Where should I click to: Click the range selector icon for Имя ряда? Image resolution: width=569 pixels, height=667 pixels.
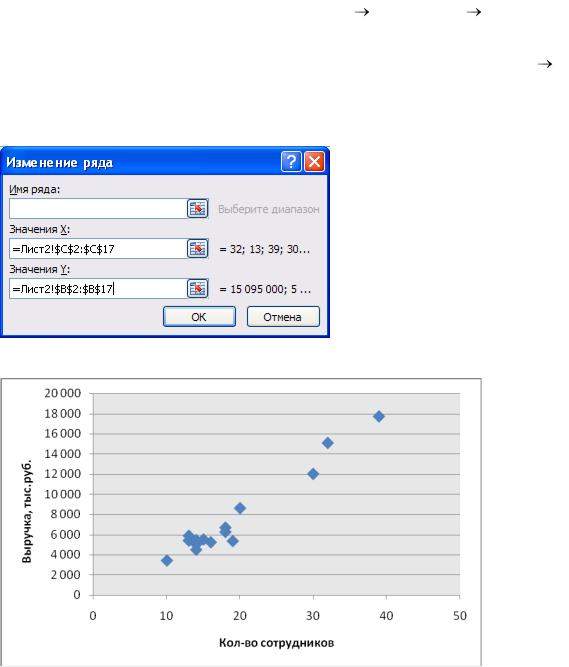[x=198, y=208]
